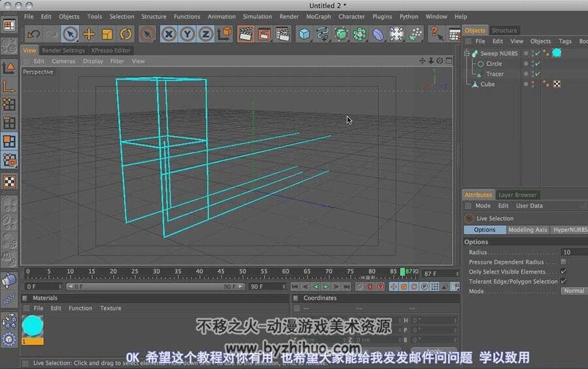Screen dimensions: 588x369
Task: Select the Live Selection arrow tool
Action: click(x=70, y=34)
